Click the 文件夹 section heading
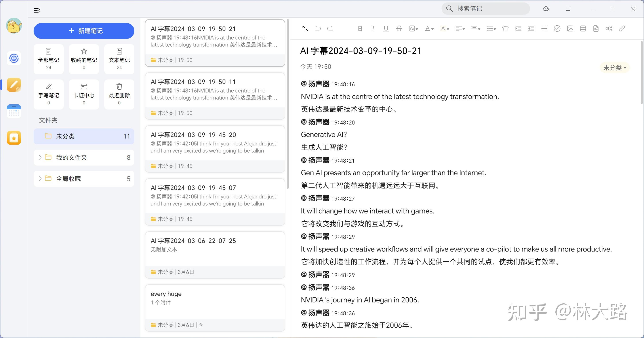This screenshot has width=644, height=338. coord(48,120)
